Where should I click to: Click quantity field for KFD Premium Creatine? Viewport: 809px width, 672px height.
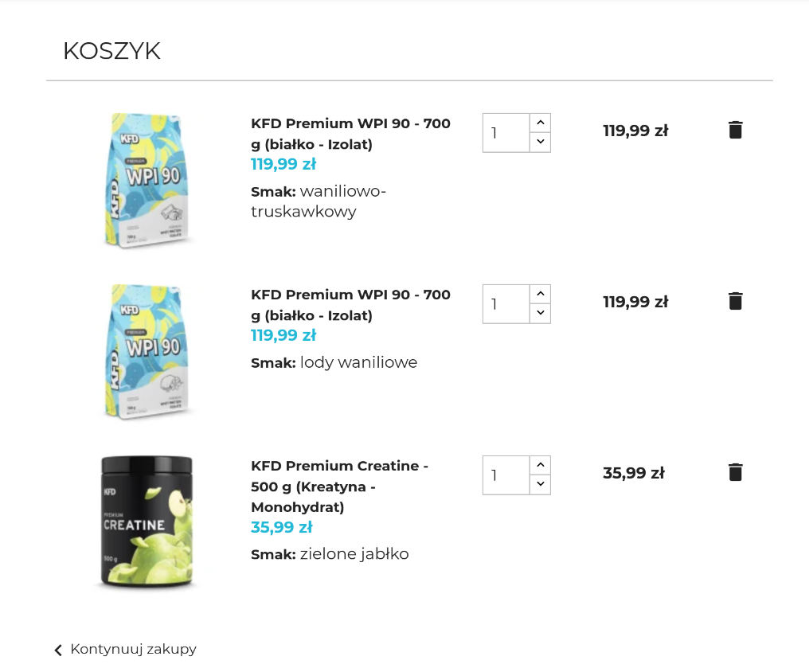506,475
